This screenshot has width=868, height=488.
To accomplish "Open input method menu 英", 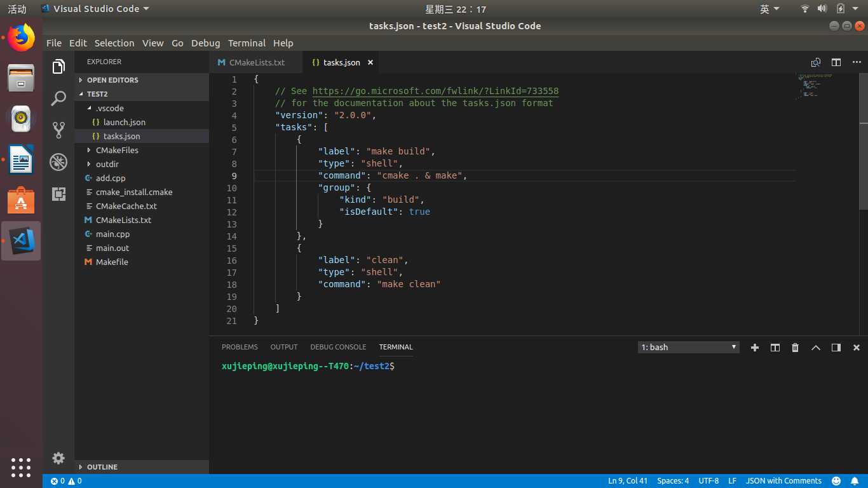I will (770, 9).
